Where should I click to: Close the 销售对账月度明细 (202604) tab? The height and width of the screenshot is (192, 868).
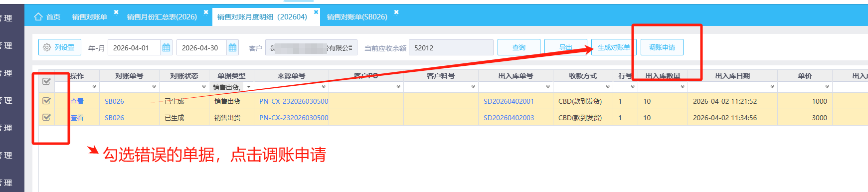pos(316,12)
